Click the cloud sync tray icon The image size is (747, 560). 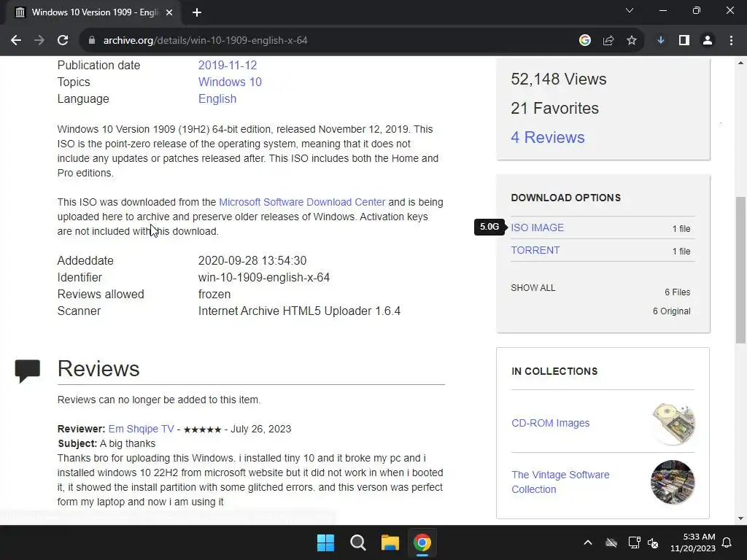point(611,542)
